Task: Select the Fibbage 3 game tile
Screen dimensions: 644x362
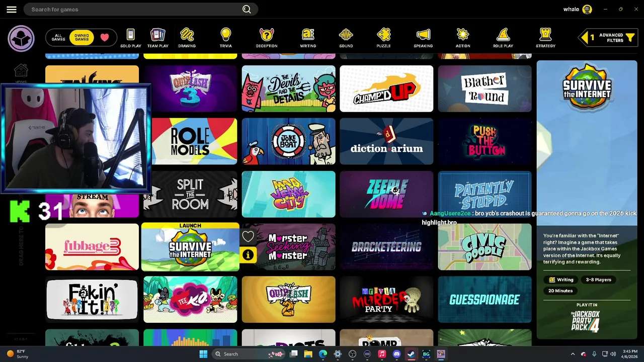Action: pyautogui.click(x=92, y=247)
